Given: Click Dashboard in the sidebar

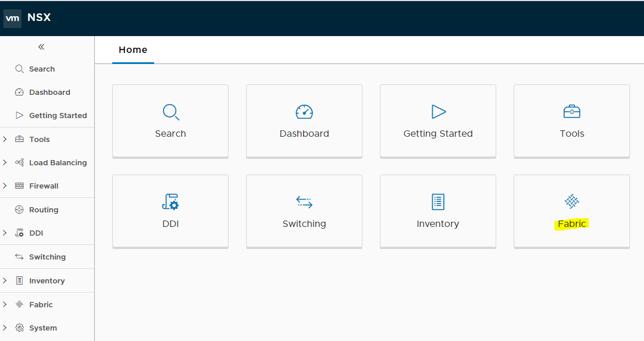Looking at the screenshot, I should pos(49,92).
